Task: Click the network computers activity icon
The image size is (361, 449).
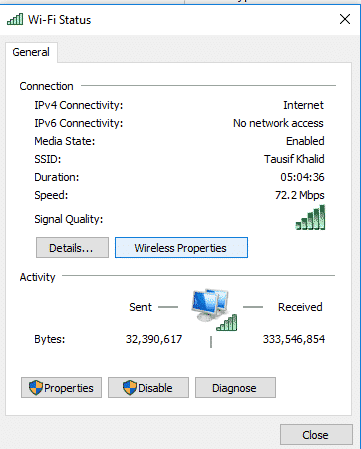Action: [214, 310]
